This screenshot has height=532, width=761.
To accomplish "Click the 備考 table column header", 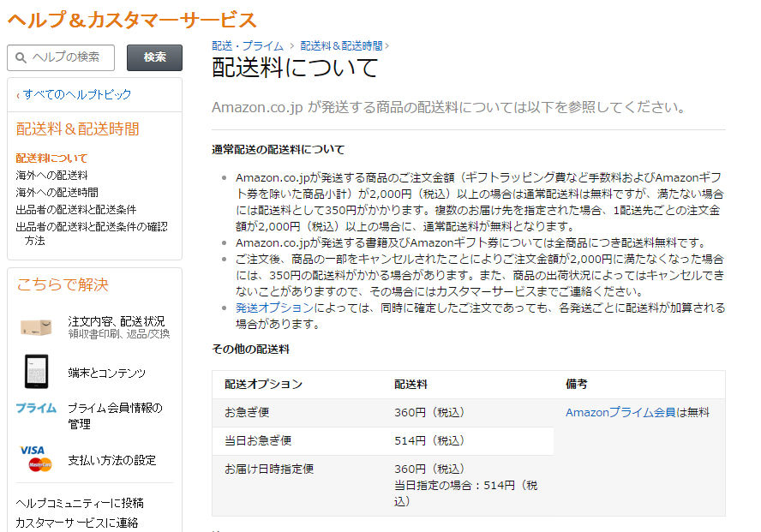I will [x=577, y=385].
